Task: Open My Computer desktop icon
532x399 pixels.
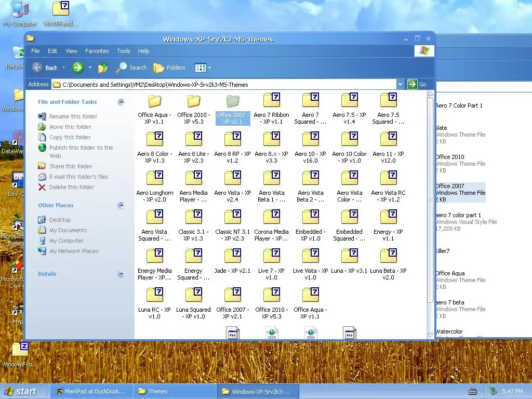Action: [x=20, y=14]
